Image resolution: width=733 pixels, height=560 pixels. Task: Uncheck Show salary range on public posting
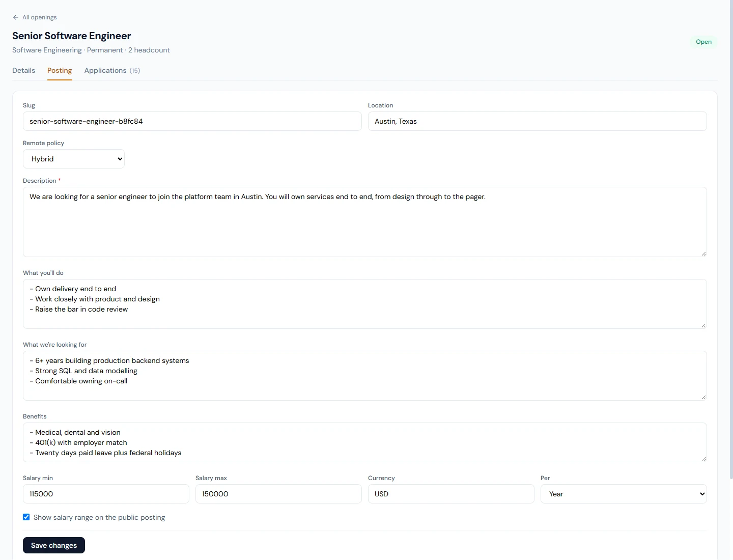(26, 517)
